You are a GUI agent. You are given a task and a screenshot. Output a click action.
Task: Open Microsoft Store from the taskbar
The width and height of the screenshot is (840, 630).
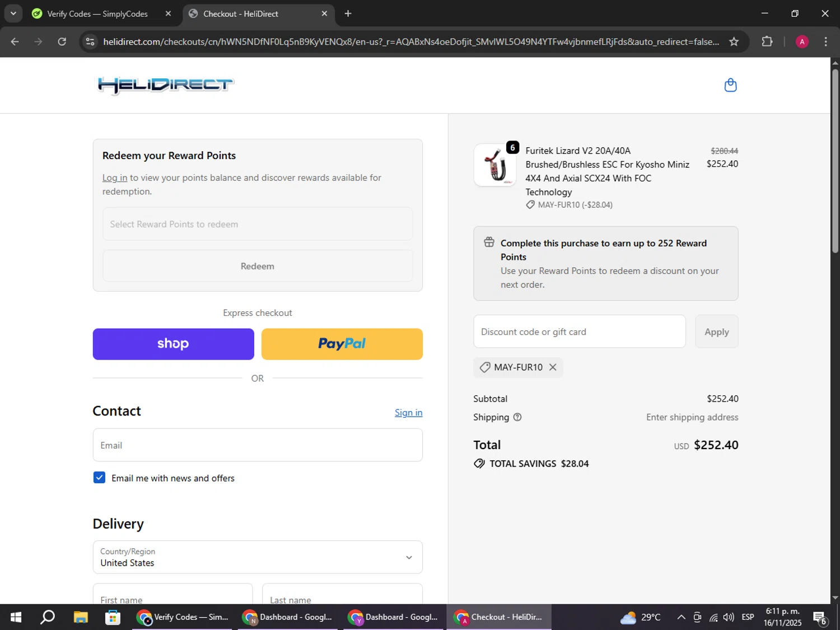(113, 617)
